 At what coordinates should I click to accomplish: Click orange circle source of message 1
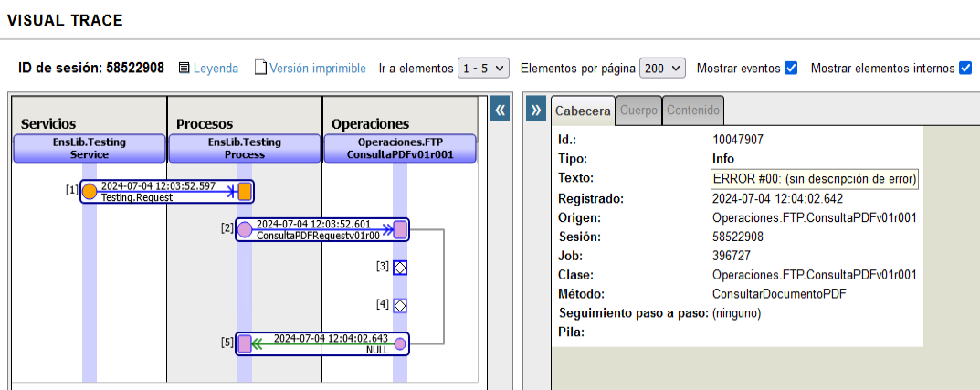tap(90, 191)
